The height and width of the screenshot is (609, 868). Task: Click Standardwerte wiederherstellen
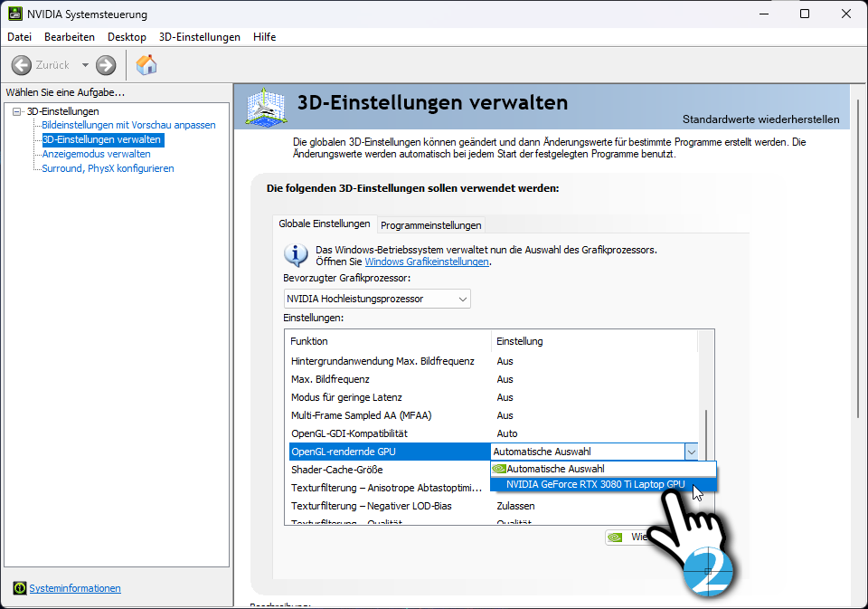(x=760, y=119)
